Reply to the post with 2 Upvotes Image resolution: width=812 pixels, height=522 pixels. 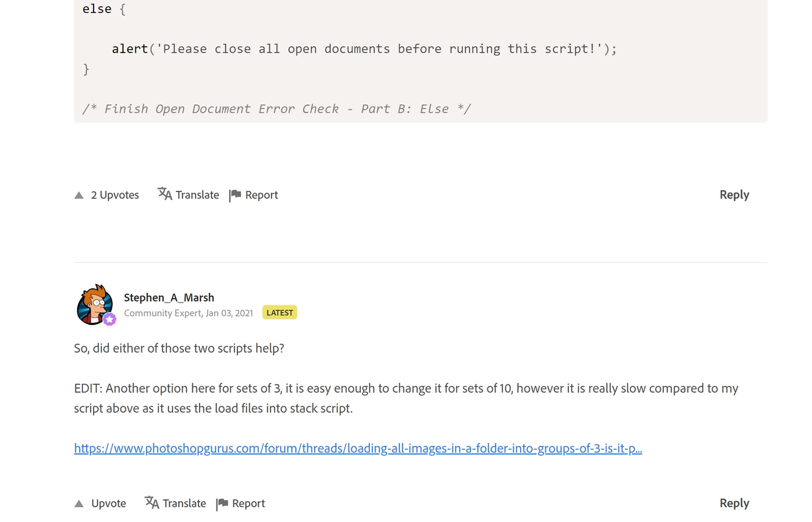[x=734, y=195]
